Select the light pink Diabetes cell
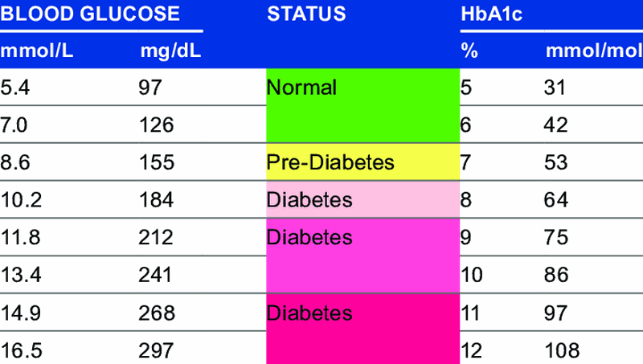Viewport: 643px width, 364px height. (x=362, y=199)
